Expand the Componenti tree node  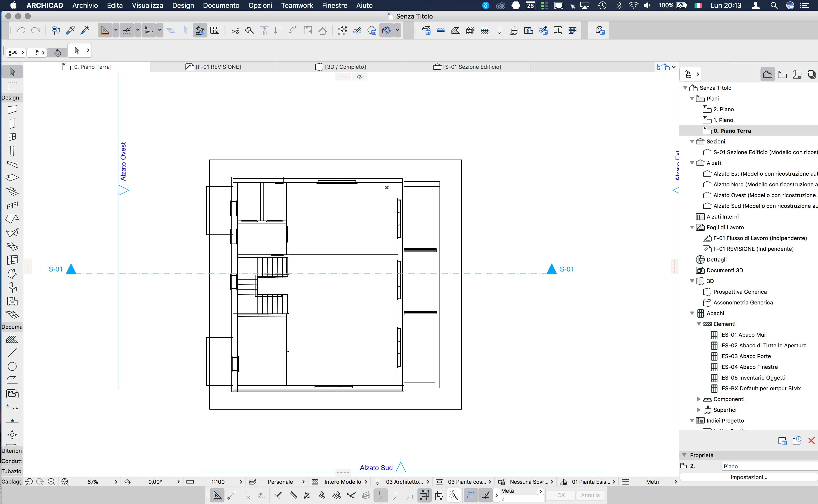tap(699, 399)
